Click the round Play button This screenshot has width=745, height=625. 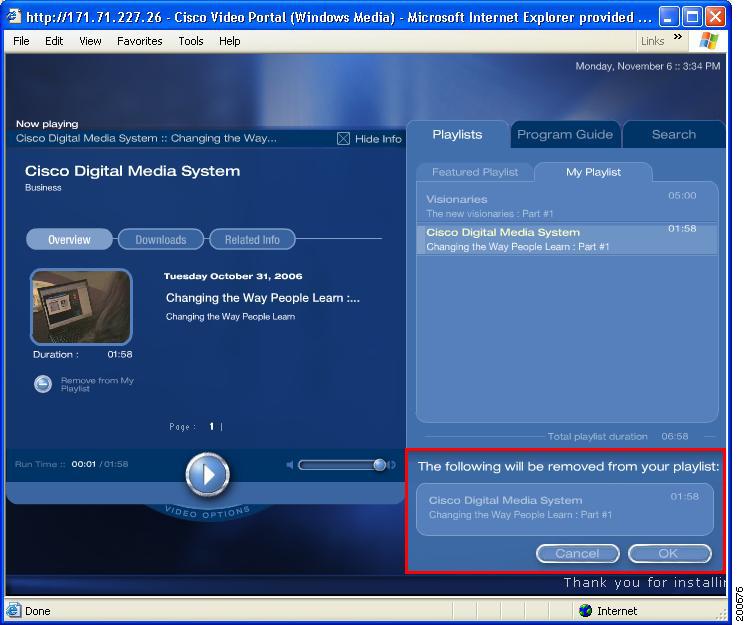(x=207, y=474)
